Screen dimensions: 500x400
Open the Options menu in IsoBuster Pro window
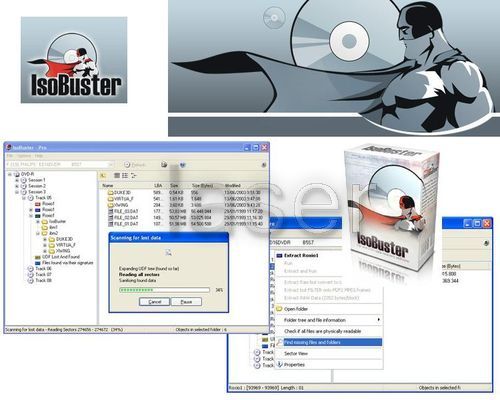click(x=24, y=156)
